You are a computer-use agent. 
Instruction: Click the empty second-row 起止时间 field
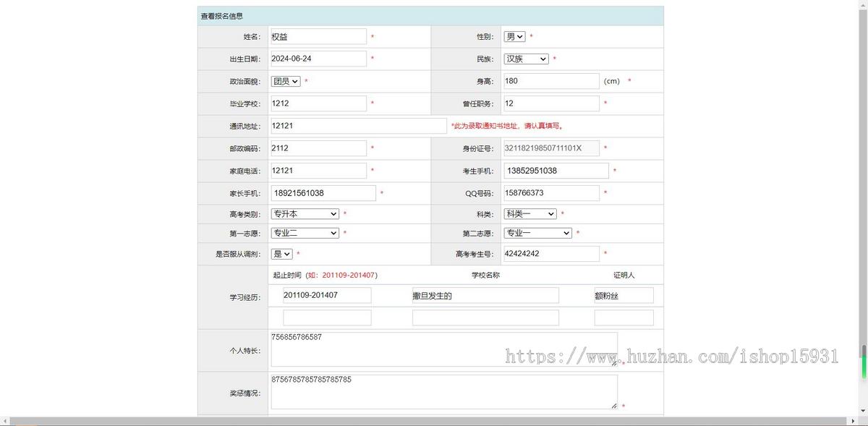click(x=327, y=318)
